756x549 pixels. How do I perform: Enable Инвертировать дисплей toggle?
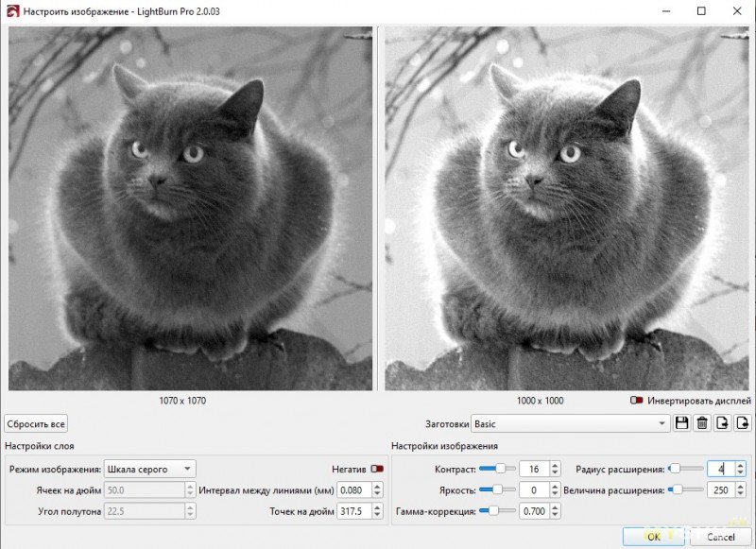click(x=637, y=401)
